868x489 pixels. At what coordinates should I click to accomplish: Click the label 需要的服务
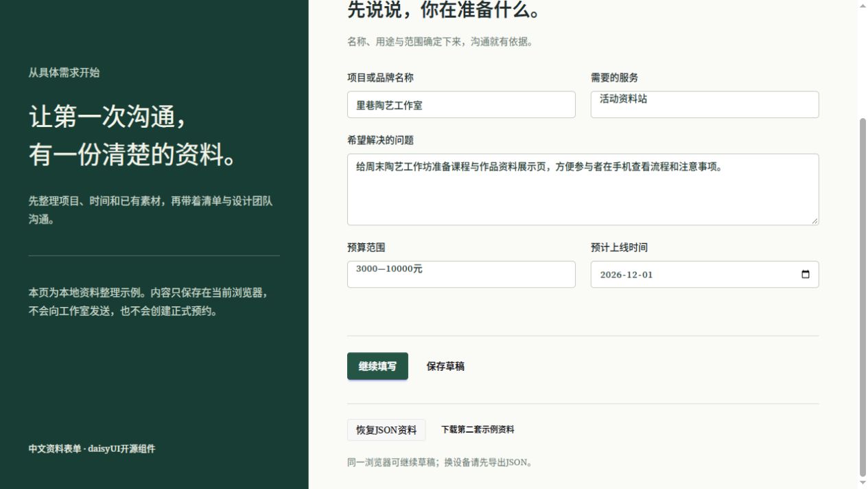click(x=614, y=78)
